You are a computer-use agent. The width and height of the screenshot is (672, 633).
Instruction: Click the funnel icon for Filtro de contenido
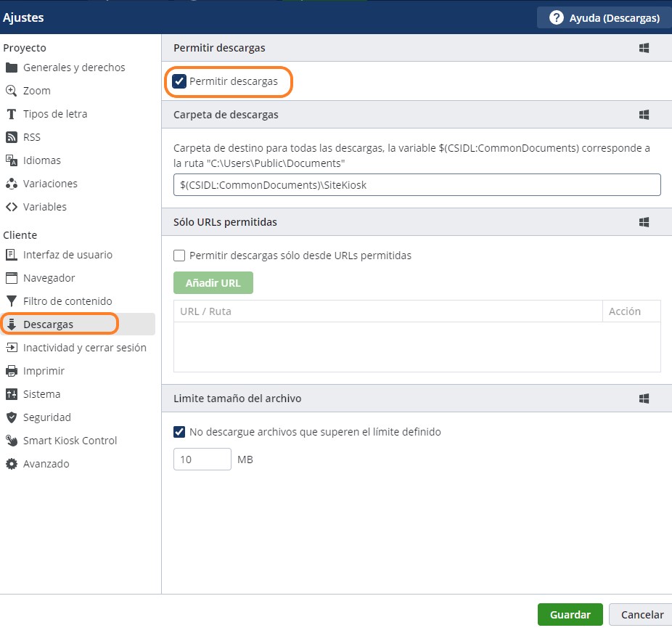coord(11,301)
